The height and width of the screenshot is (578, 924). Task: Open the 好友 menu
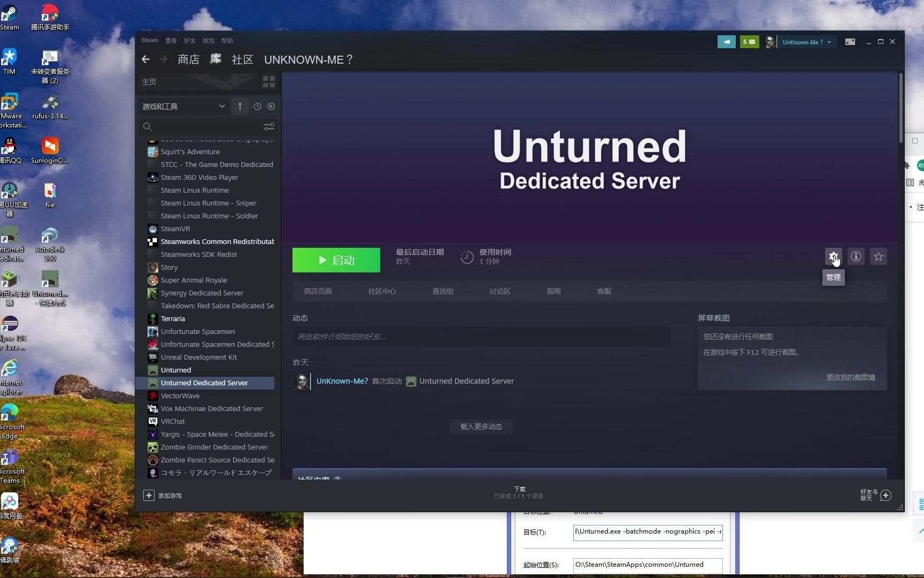[190, 41]
